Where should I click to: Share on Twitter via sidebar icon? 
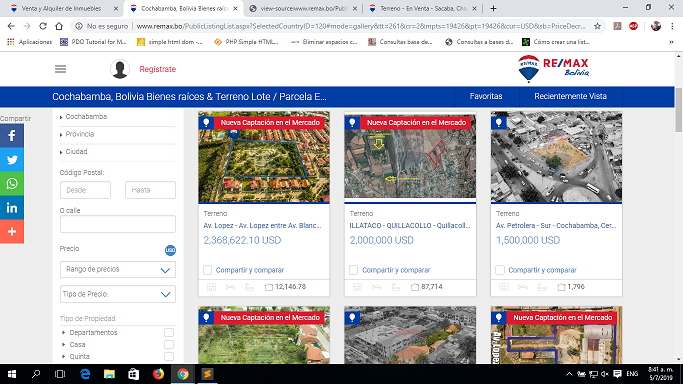click(x=12, y=160)
